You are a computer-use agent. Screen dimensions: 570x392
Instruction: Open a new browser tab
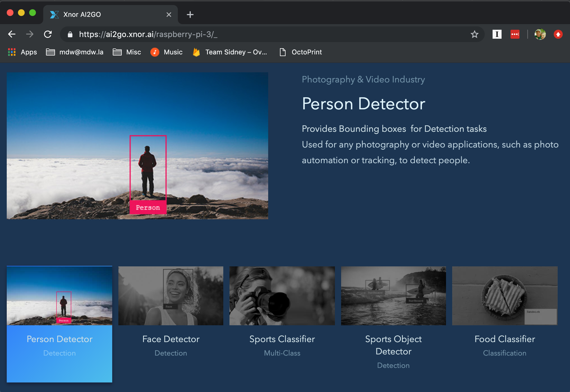[190, 15]
